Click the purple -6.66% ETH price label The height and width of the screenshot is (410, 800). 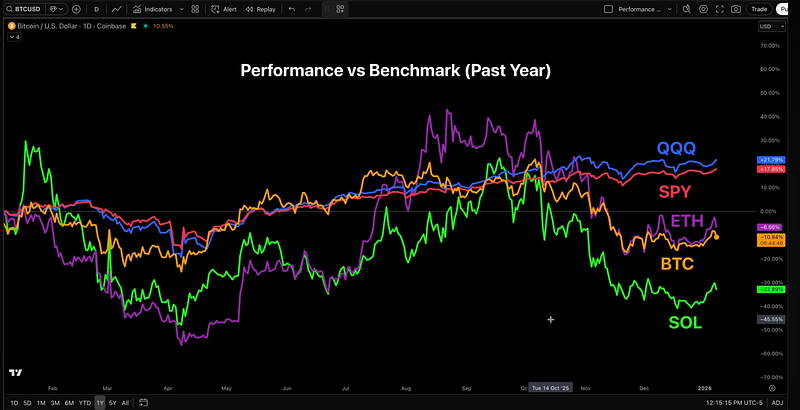coord(770,227)
